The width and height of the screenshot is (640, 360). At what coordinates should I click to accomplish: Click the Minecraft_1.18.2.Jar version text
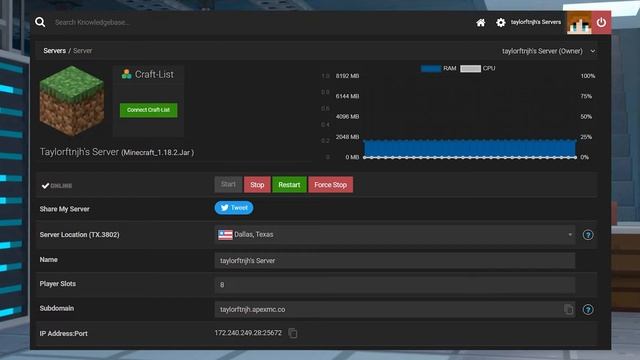(x=158, y=153)
